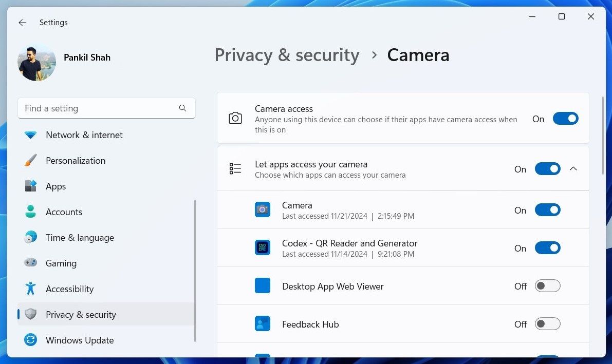Collapse the Let apps access your camera section
The height and width of the screenshot is (364, 612).
tap(573, 168)
